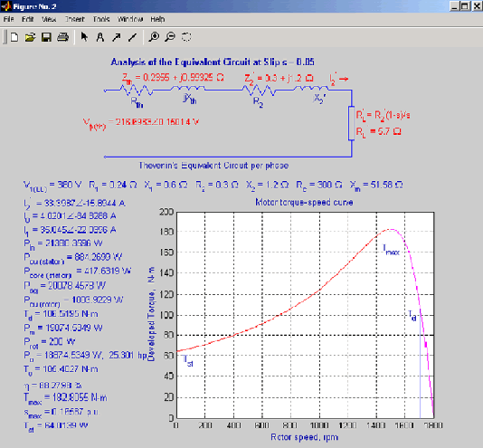Image resolution: width=483 pixels, height=448 pixels.
Task: Open the Window menu
Action: 130,19
